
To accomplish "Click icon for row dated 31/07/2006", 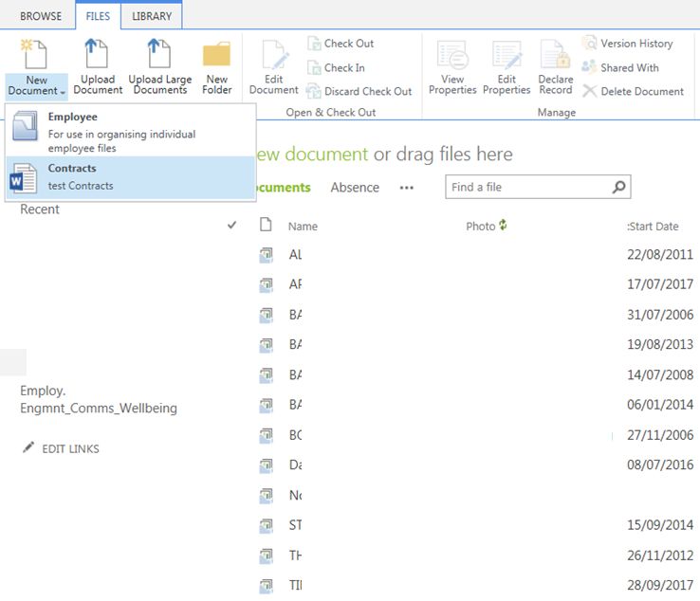I will point(267,315).
